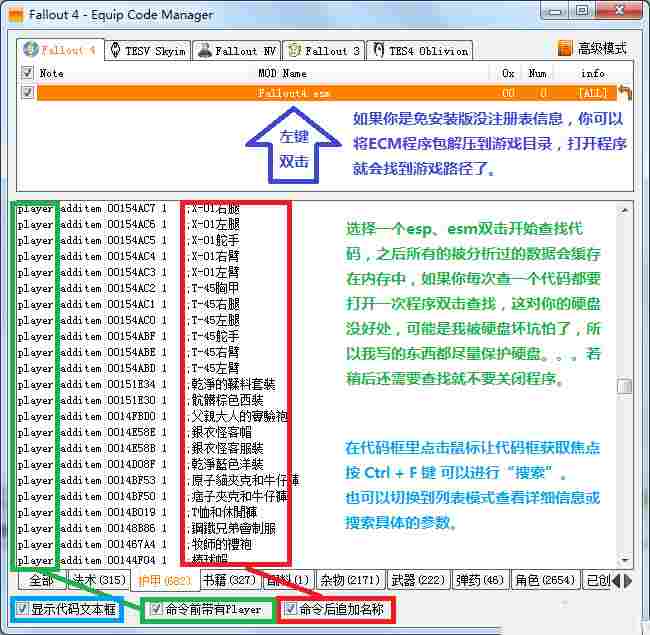The height and width of the screenshot is (635, 650).
Task: Sort by the Note column header
Action: point(51,73)
